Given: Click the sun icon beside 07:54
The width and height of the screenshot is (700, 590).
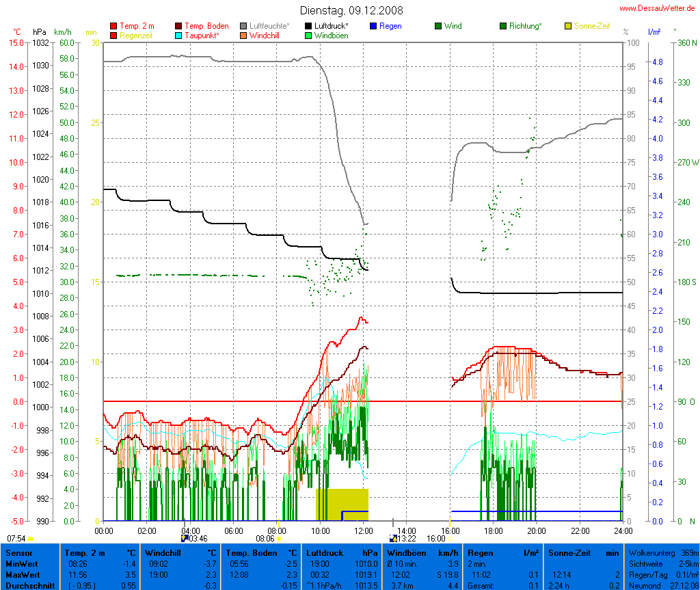Looking at the screenshot, I should click(31, 539).
